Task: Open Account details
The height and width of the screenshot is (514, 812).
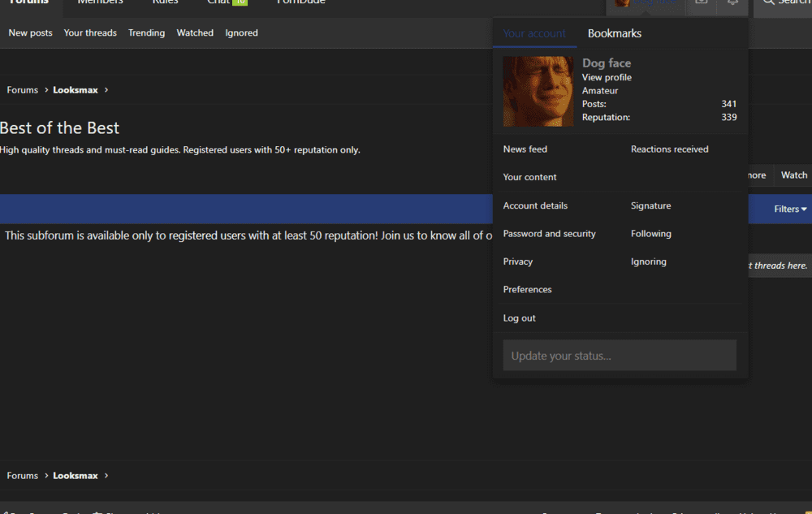Action: 535,205
